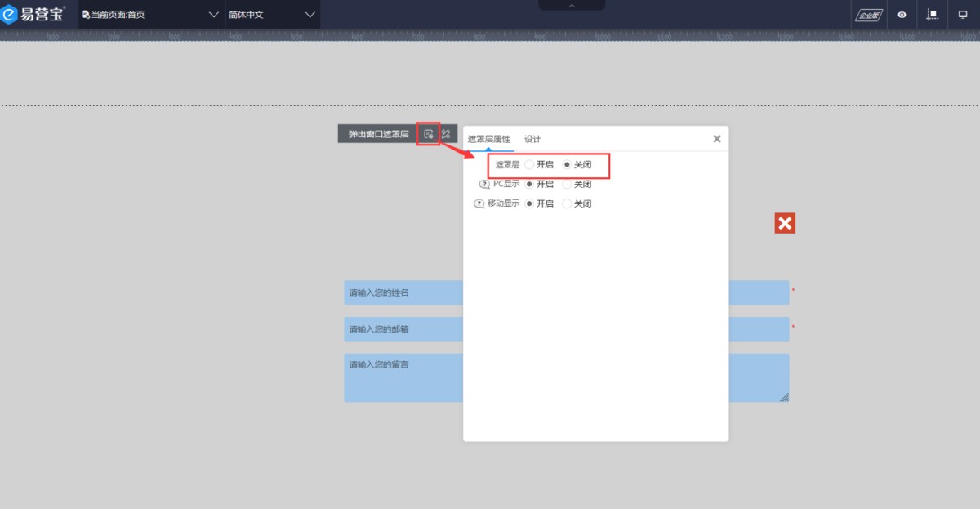This screenshot has width=980, height=509.
Task: Click the help icon next to 移动显示
Action: pos(479,203)
